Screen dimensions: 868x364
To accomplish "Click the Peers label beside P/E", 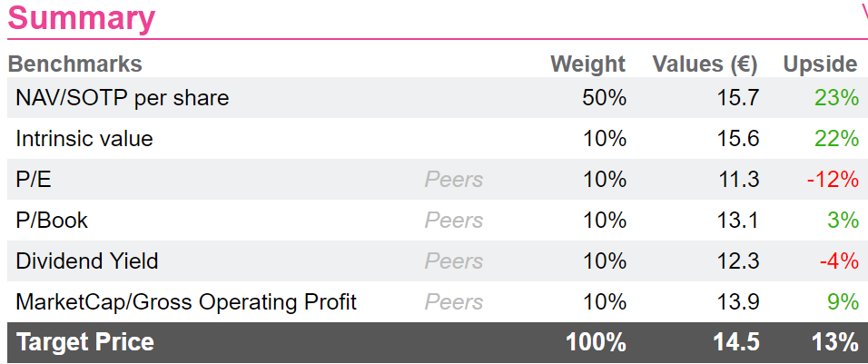I will click(x=454, y=180).
